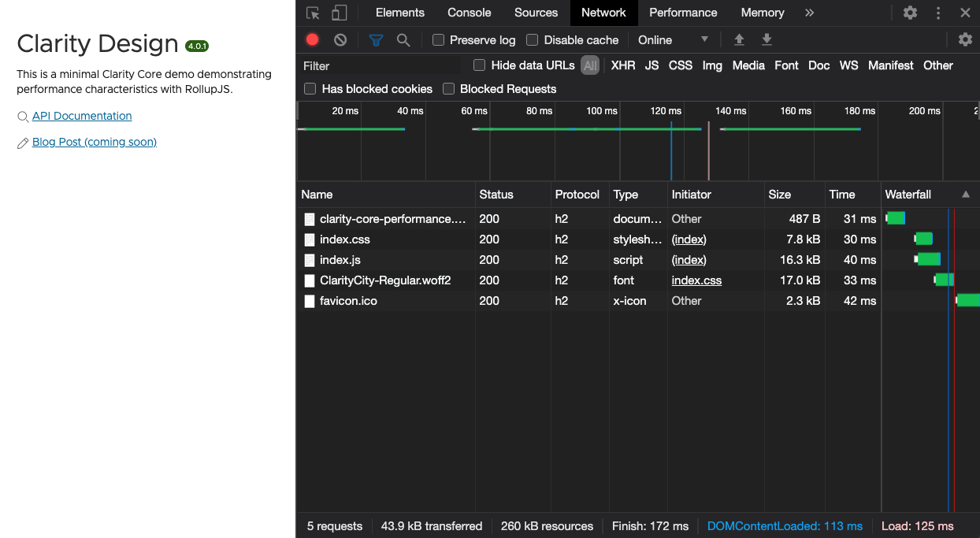Screen dimensions: 980x538
Task: Filter requests by Other type
Action: click(x=938, y=65)
